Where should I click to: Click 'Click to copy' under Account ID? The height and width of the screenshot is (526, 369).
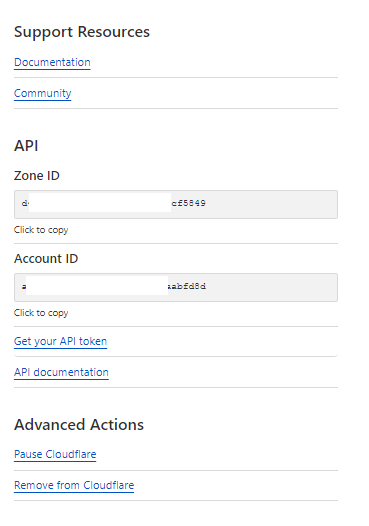[41, 313]
